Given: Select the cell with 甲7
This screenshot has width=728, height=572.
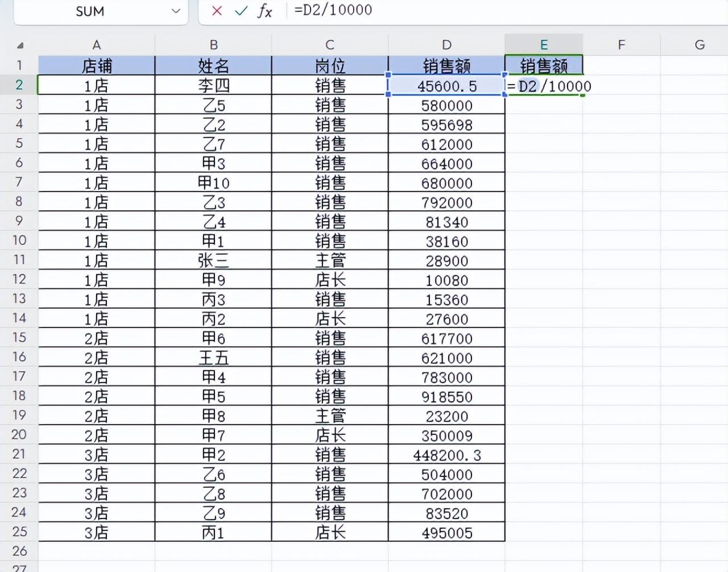Looking at the screenshot, I should click(x=213, y=435).
